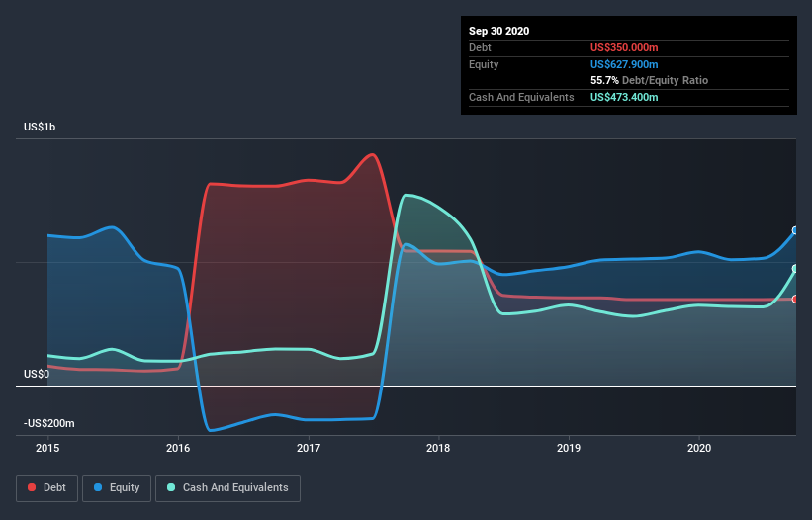Viewport: 812px width, 520px height.
Task: Select the 2019 x-axis label
Action: [x=569, y=448]
